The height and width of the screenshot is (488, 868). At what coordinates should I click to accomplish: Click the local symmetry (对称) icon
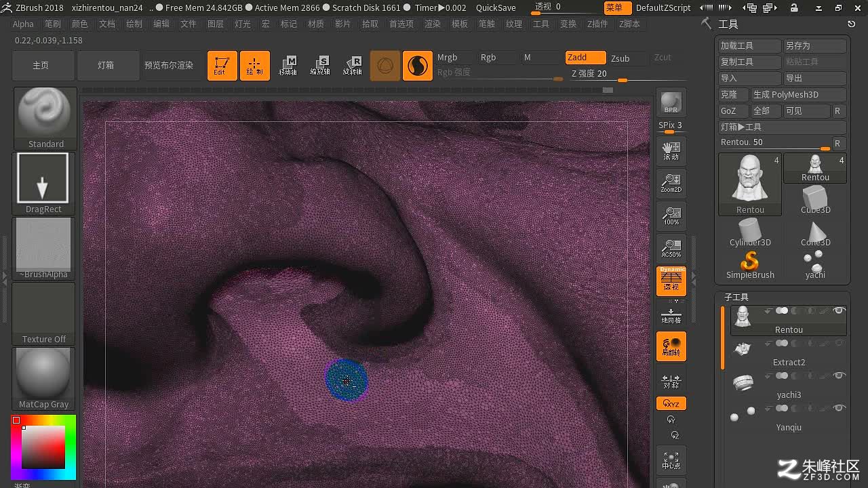671,381
